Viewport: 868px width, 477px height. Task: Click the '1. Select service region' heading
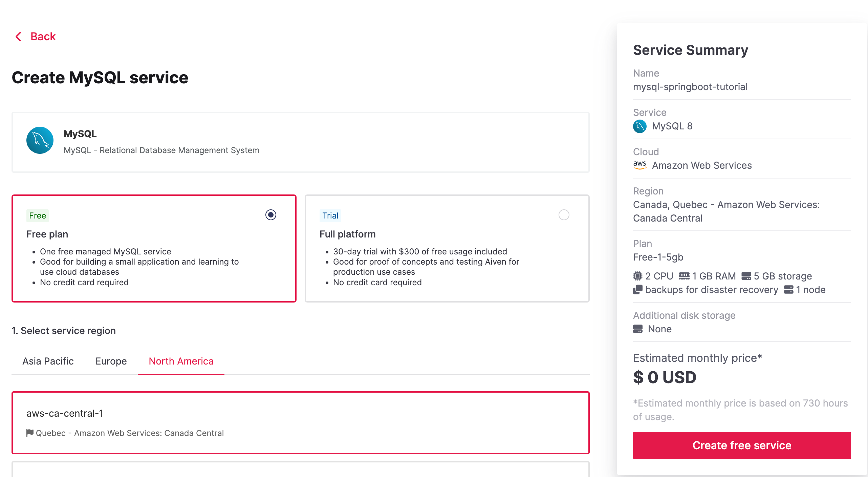[64, 331]
